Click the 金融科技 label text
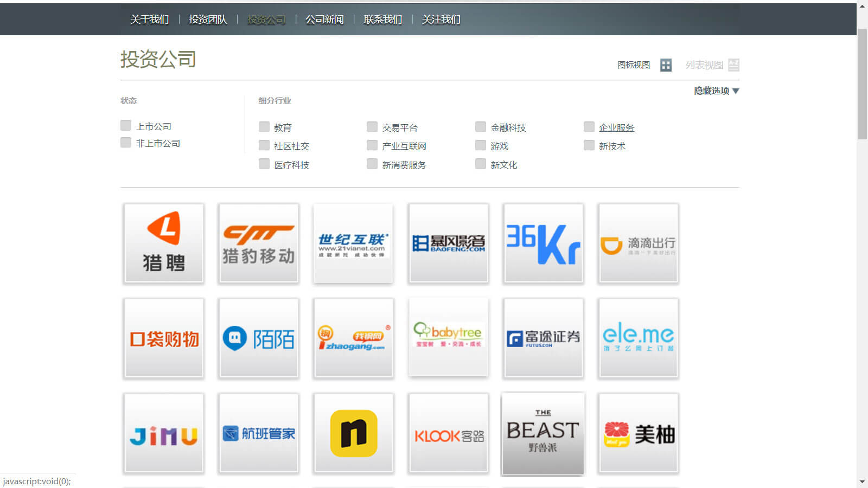 [x=508, y=127]
